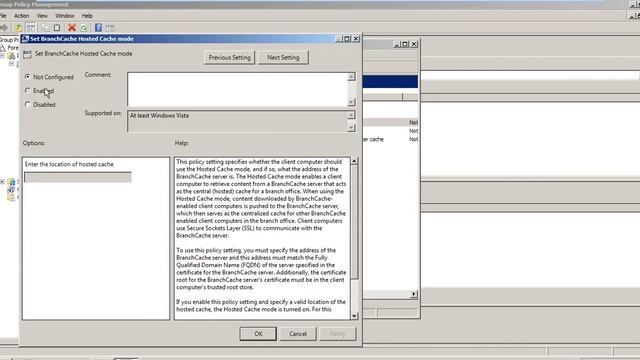Viewport: 640px width, 360px height.
Task: Click the Group Policy Modeling tree icon
Action: coord(11,189)
